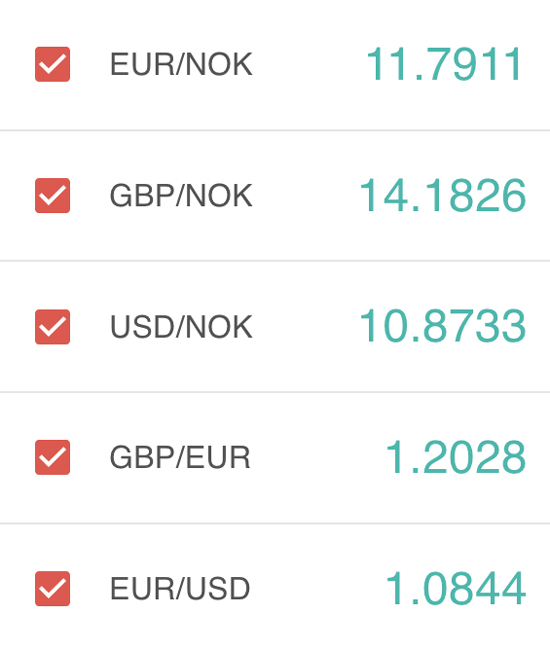Viewport: 550px width, 650px height.
Task: Open the GBP/EUR currency pair label
Action: click(180, 457)
